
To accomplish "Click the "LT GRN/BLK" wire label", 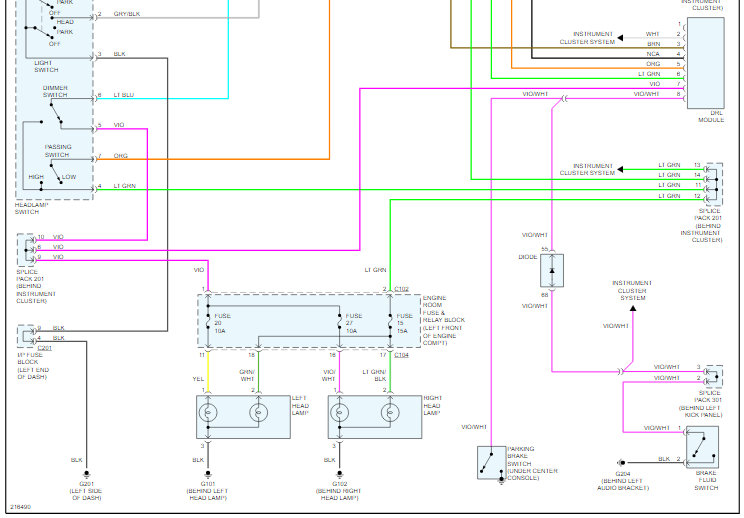I will pyautogui.click(x=374, y=375).
